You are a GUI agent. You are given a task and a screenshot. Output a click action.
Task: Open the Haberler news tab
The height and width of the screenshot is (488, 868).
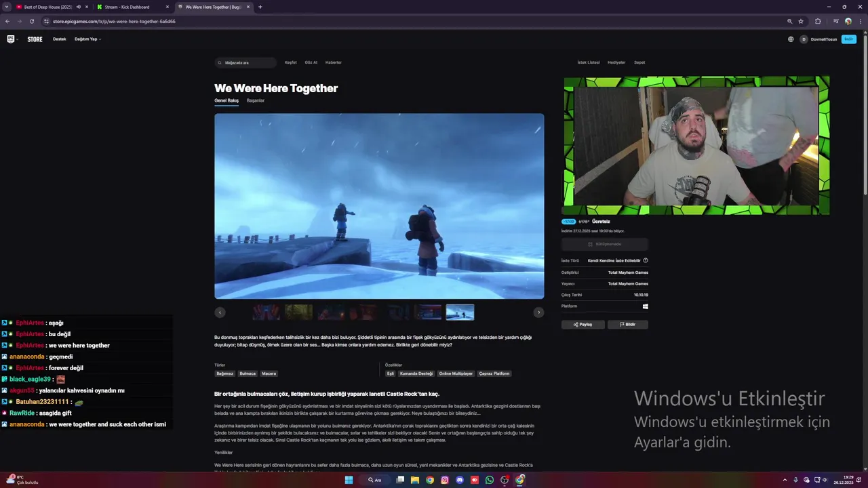[334, 62]
